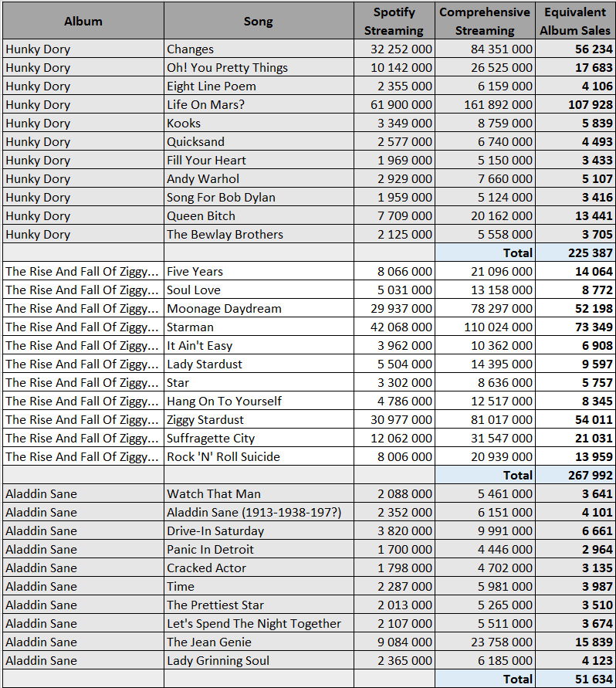Image resolution: width=616 pixels, height=688 pixels.
Task: Click the 'Andy Warhol' song cell
Action: [x=259, y=178]
